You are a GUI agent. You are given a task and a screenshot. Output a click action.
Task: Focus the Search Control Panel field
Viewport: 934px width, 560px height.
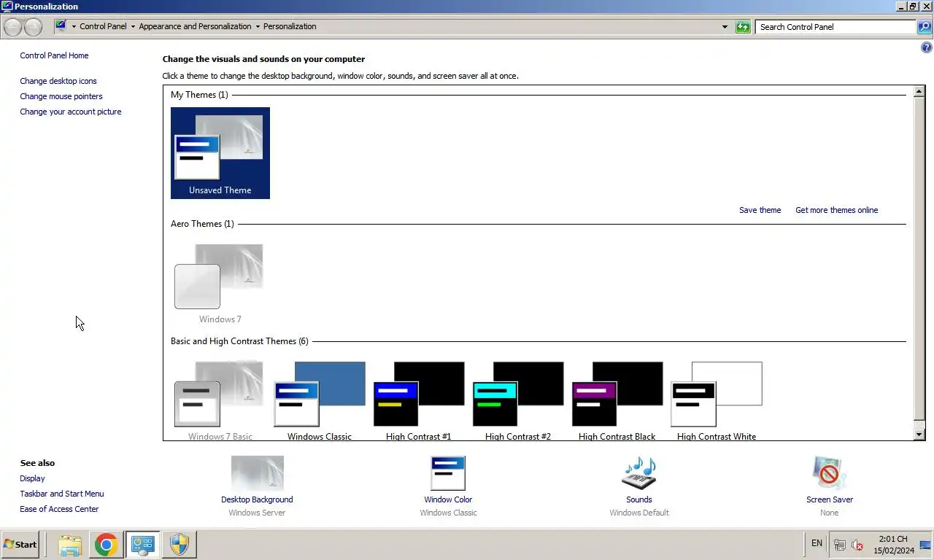[x=835, y=27]
